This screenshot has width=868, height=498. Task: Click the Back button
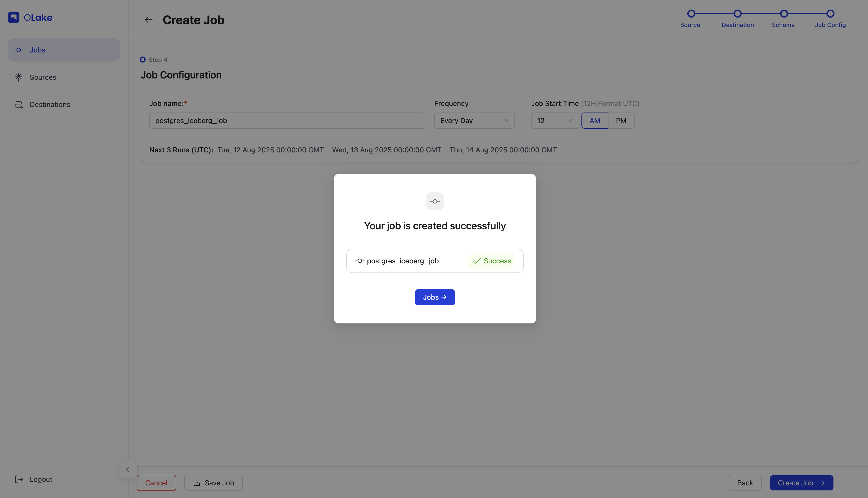745,483
